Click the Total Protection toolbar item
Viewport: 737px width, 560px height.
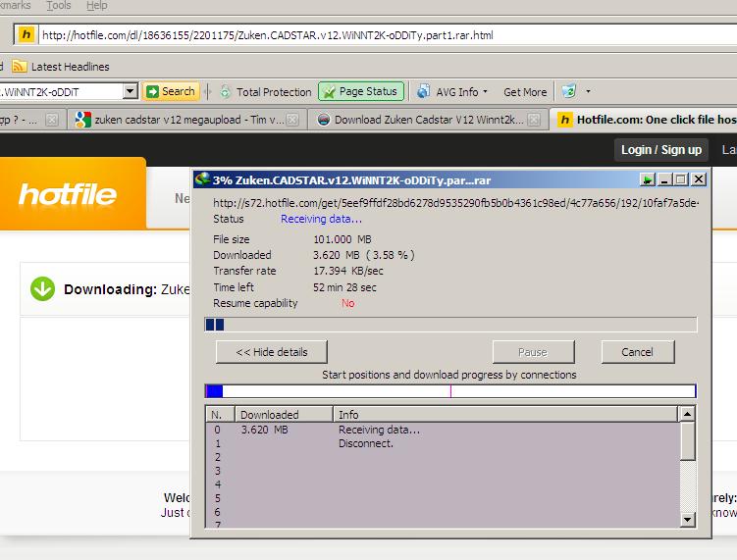click(x=266, y=92)
